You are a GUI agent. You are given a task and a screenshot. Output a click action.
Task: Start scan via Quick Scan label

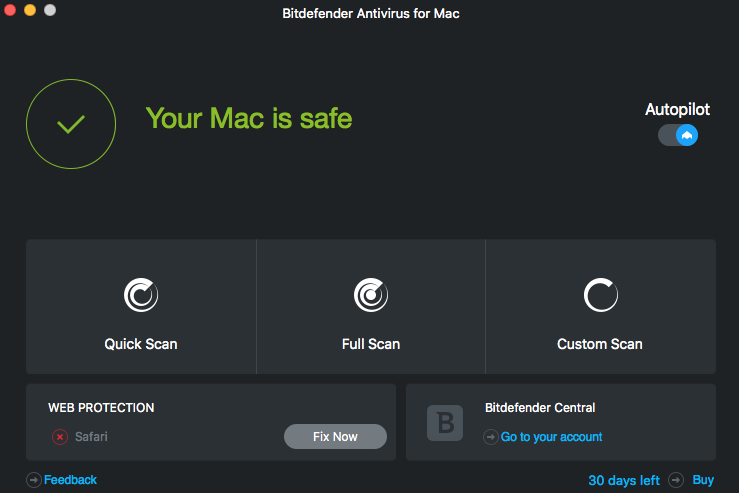[x=141, y=344]
